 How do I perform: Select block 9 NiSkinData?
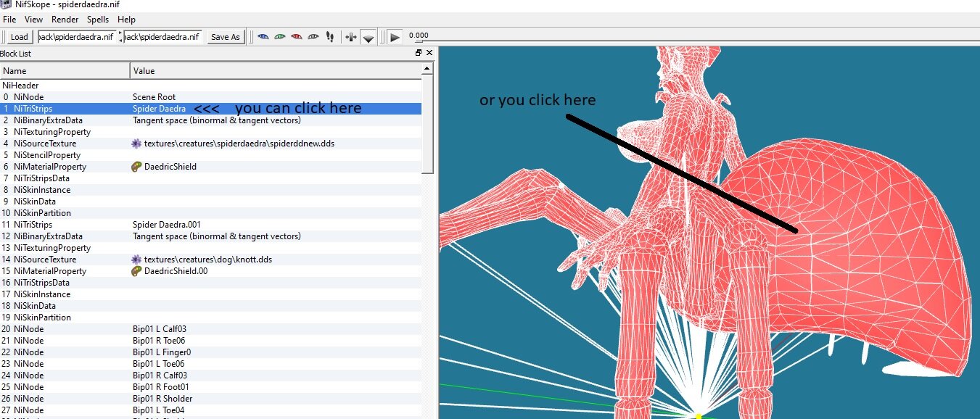click(x=210, y=201)
